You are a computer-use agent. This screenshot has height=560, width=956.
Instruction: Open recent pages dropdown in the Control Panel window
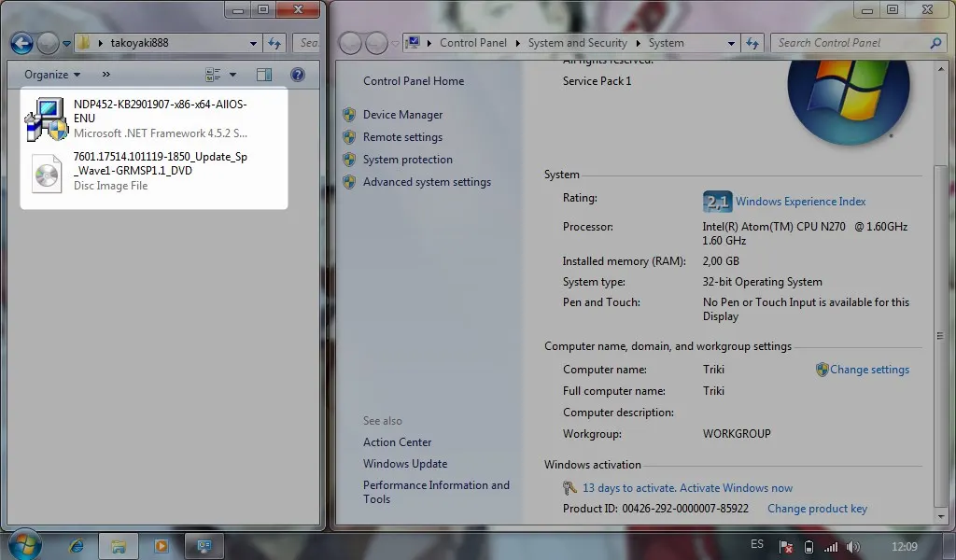pyautogui.click(x=395, y=44)
